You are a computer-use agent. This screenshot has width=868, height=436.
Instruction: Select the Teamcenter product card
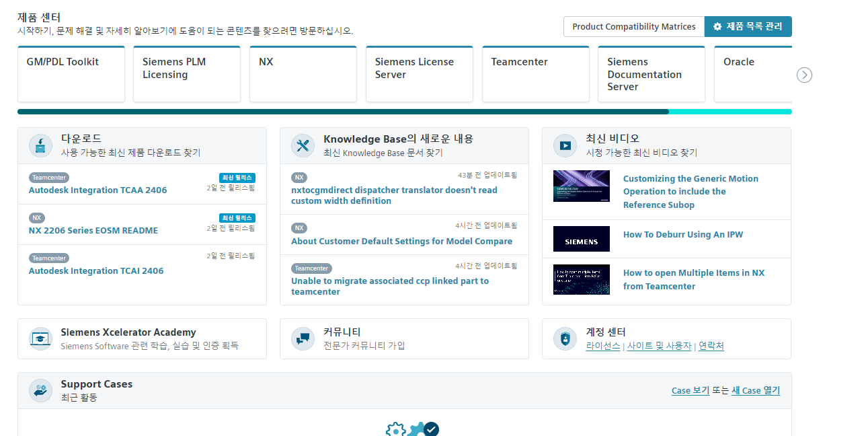pos(536,74)
